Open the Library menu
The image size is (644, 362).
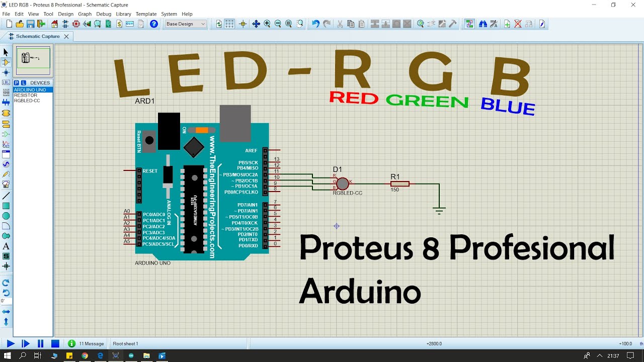(x=123, y=14)
